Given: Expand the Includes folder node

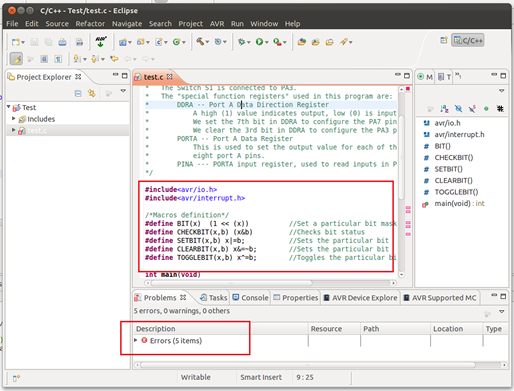Looking at the screenshot, I should (14, 118).
